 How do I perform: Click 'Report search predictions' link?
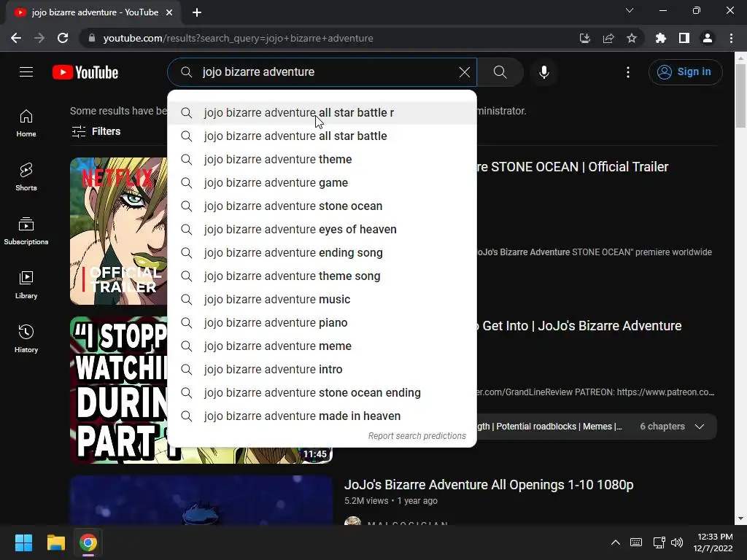417,436
